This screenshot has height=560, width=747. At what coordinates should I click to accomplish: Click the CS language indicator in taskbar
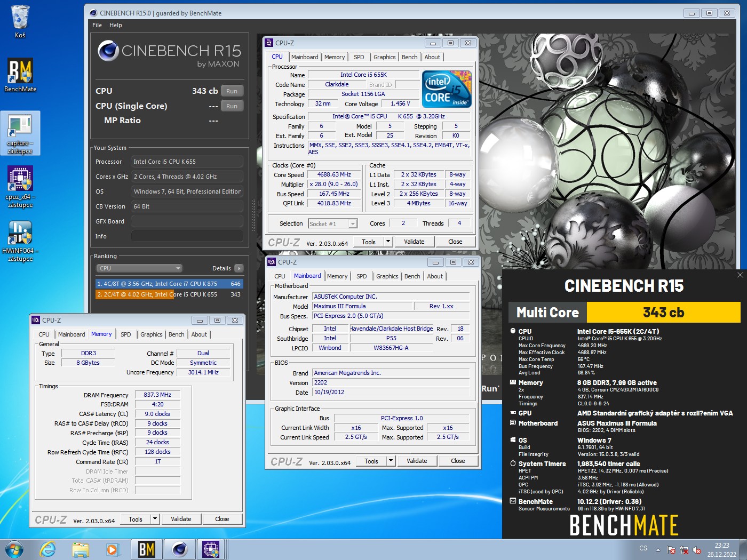(x=643, y=548)
